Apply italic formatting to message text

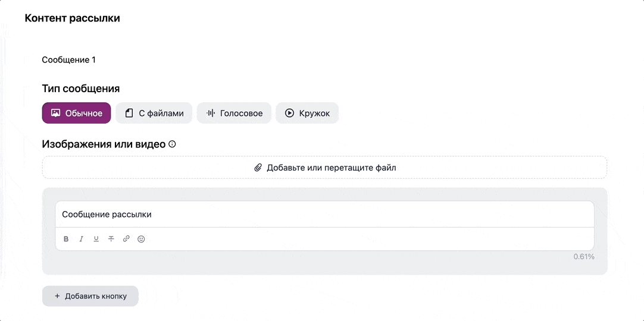click(x=82, y=239)
